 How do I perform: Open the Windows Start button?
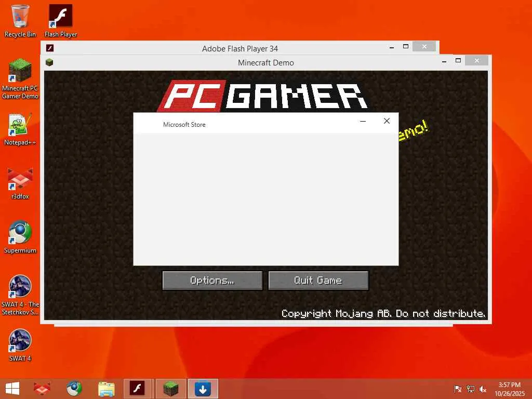point(12,389)
